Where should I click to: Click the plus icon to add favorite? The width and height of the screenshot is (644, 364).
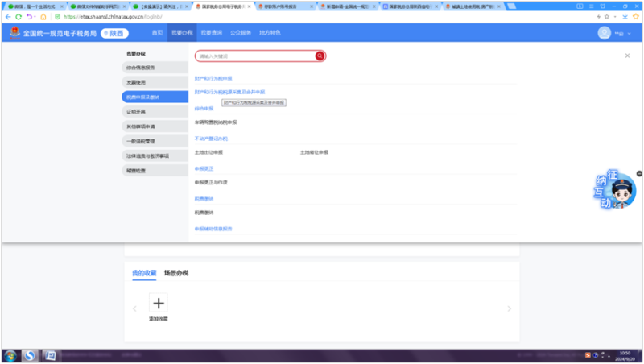tap(159, 303)
